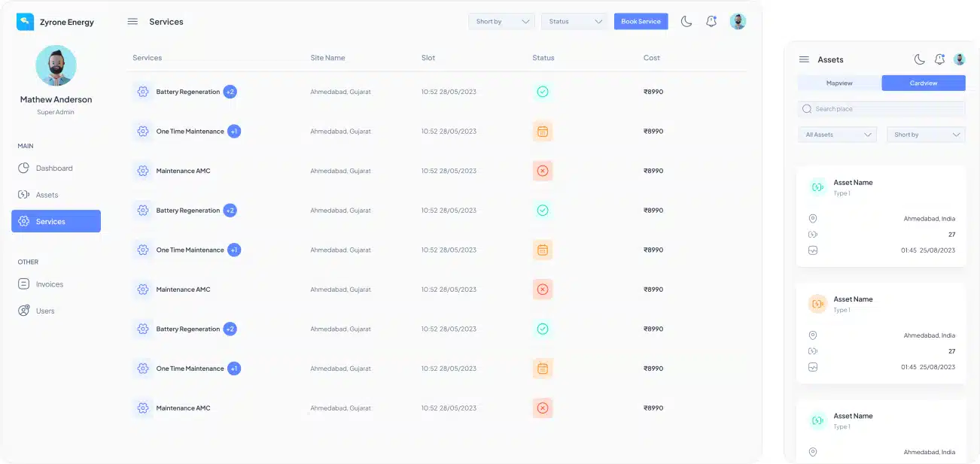This screenshot has height=464, width=980.
Task: Go to Dashboard in sidebar
Action: 54,168
